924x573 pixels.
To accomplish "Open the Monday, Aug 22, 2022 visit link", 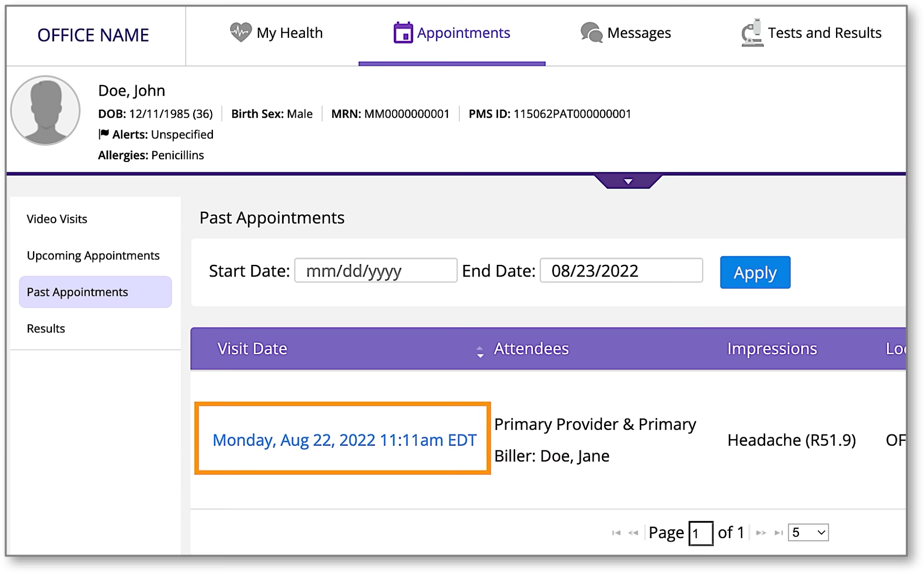I will tap(344, 440).
